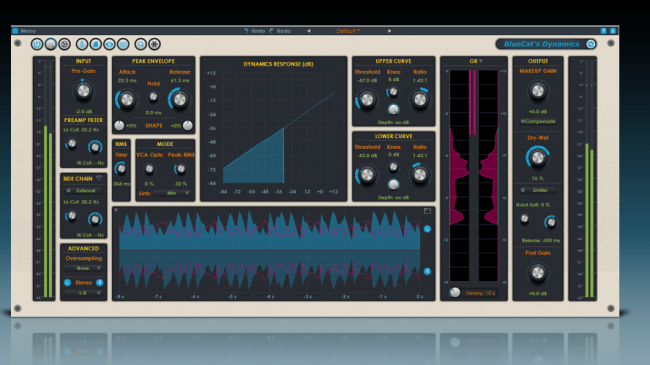The width and height of the screenshot is (650, 365).
Task: Click the magnifier zoom toolbar icon
Action: coord(141,44)
